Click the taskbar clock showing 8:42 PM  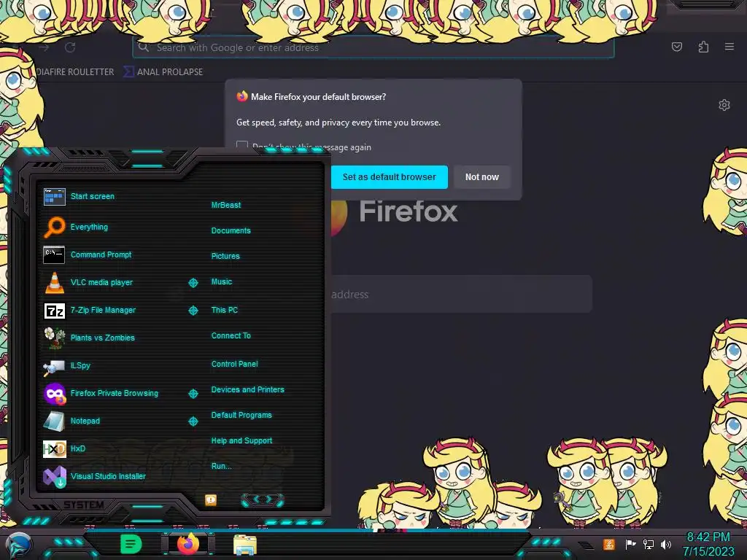[708, 537]
